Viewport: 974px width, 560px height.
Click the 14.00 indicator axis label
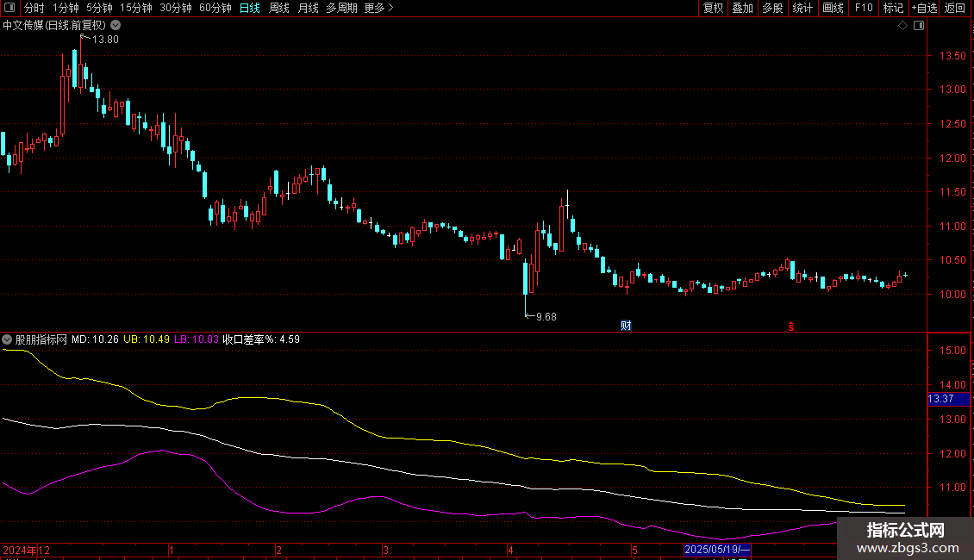point(952,385)
